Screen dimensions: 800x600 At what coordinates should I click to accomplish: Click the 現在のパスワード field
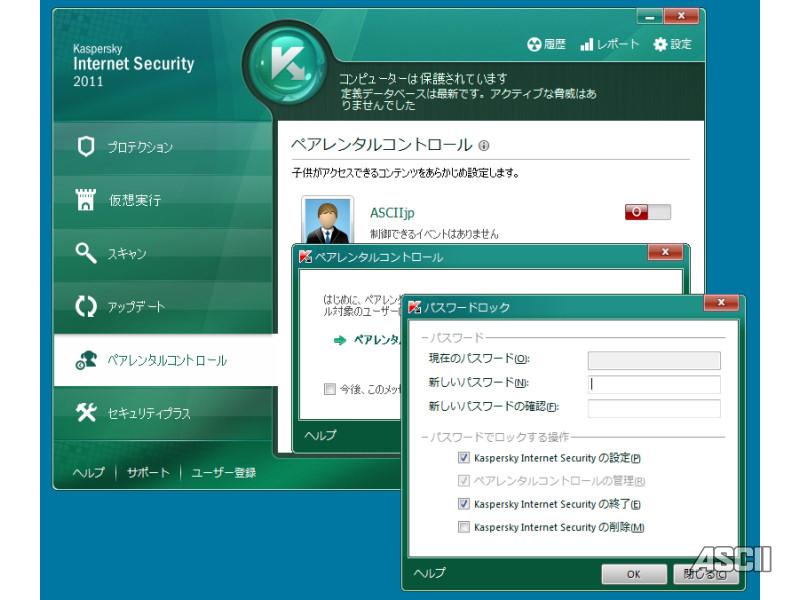(654, 360)
